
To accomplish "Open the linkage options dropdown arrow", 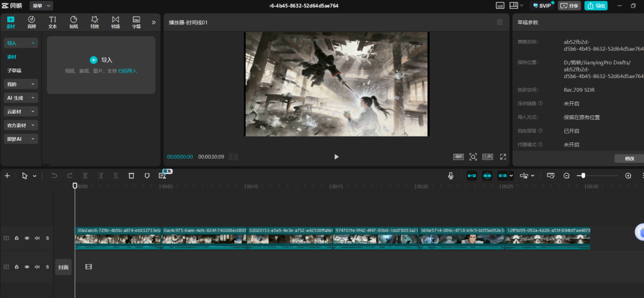I will point(512,176).
